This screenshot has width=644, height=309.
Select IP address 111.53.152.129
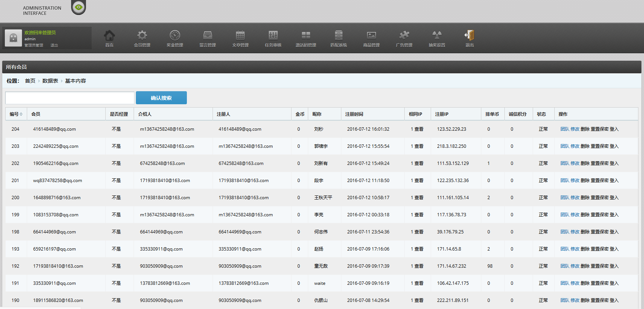453,163
